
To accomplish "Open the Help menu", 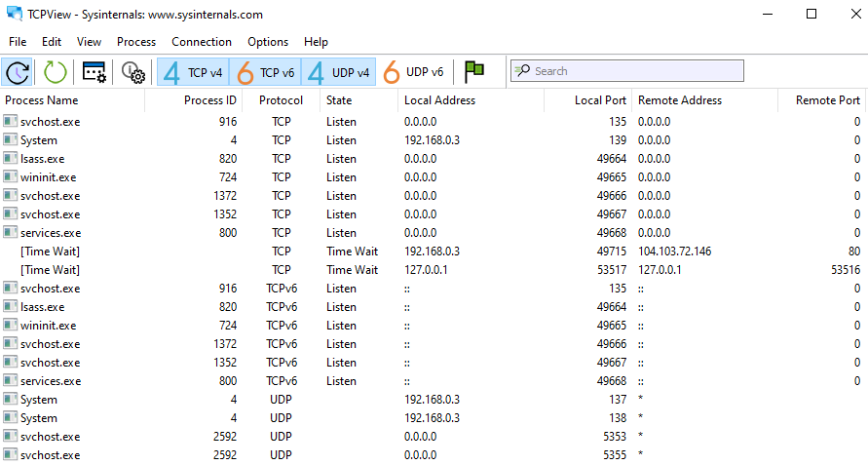I will pos(316,42).
